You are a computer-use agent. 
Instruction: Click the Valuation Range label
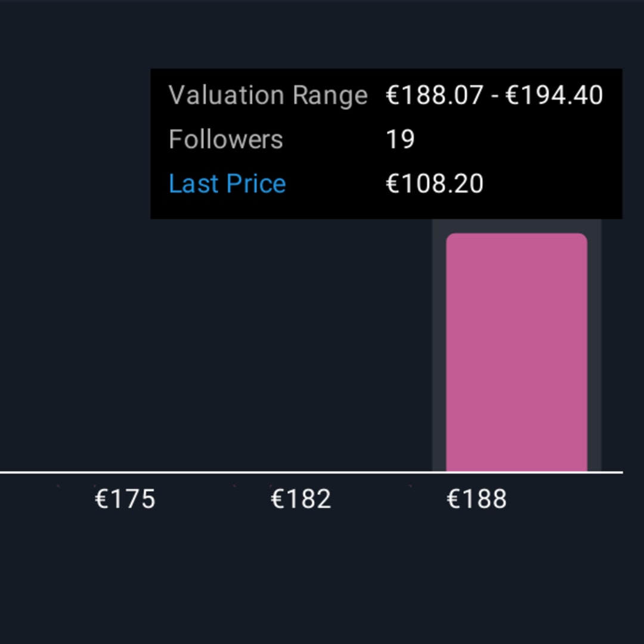[x=268, y=95]
